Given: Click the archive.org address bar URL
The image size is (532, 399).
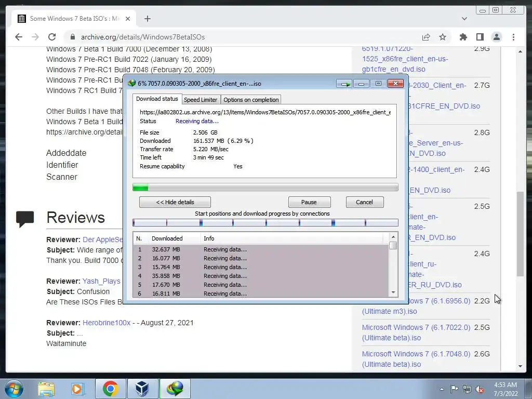Looking at the screenshot, I should click(x=143, y=37).
